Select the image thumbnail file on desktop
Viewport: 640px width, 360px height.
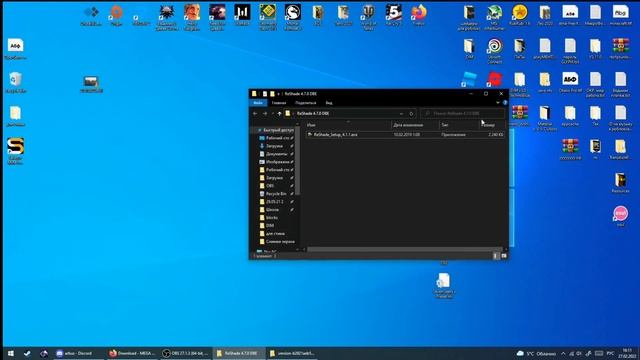click(91, 84)
